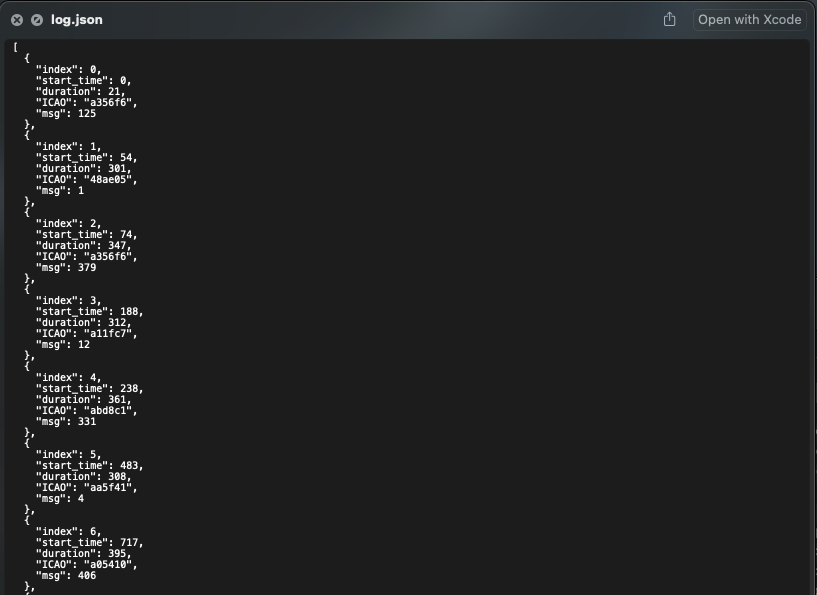Click the "msg": 379 line
The width and height of the screenshot is (817, 595).
(66, 267)
